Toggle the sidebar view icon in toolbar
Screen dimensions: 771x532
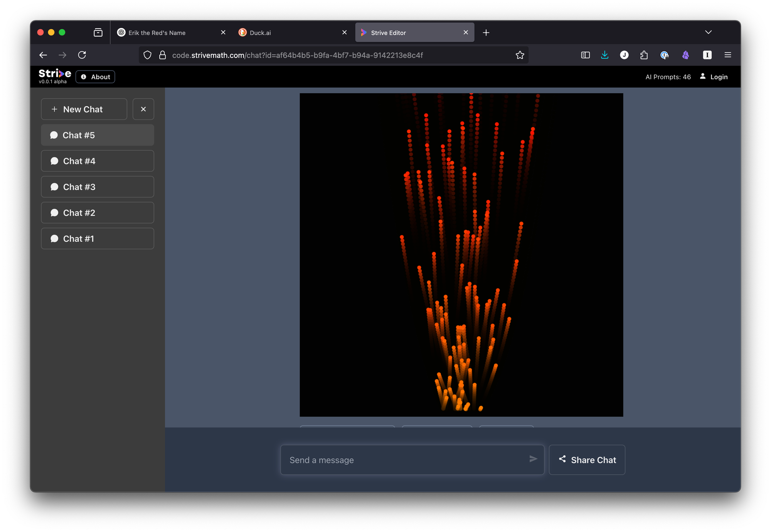(x=585, y=55)
